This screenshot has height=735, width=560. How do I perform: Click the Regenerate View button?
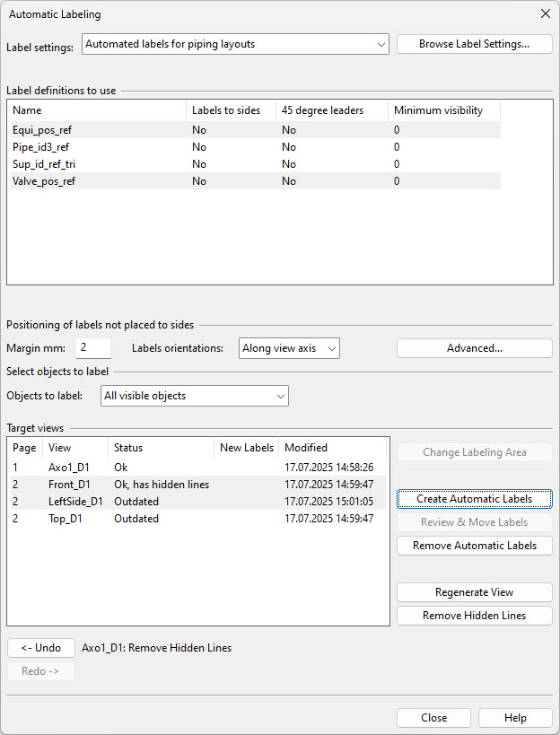point(474,592)
